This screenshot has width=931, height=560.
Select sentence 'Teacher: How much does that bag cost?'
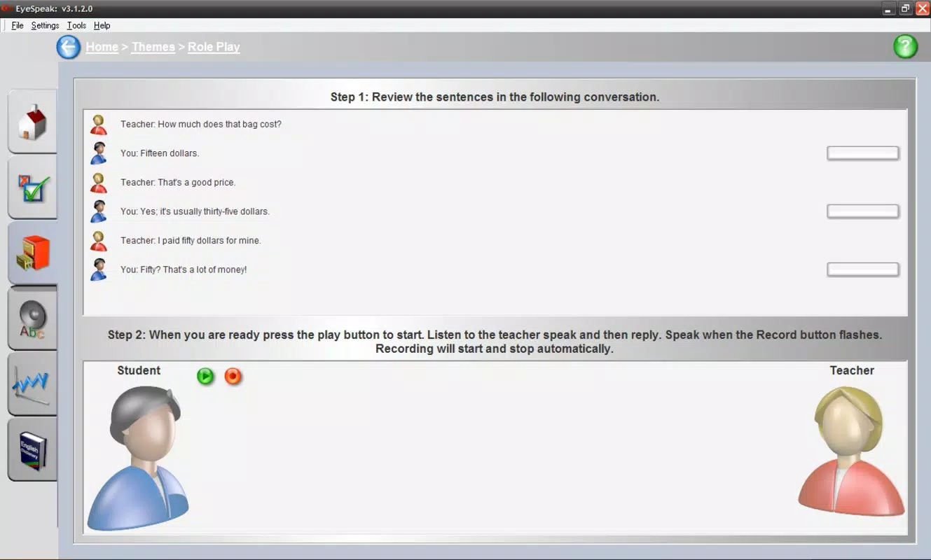(201, 125)
